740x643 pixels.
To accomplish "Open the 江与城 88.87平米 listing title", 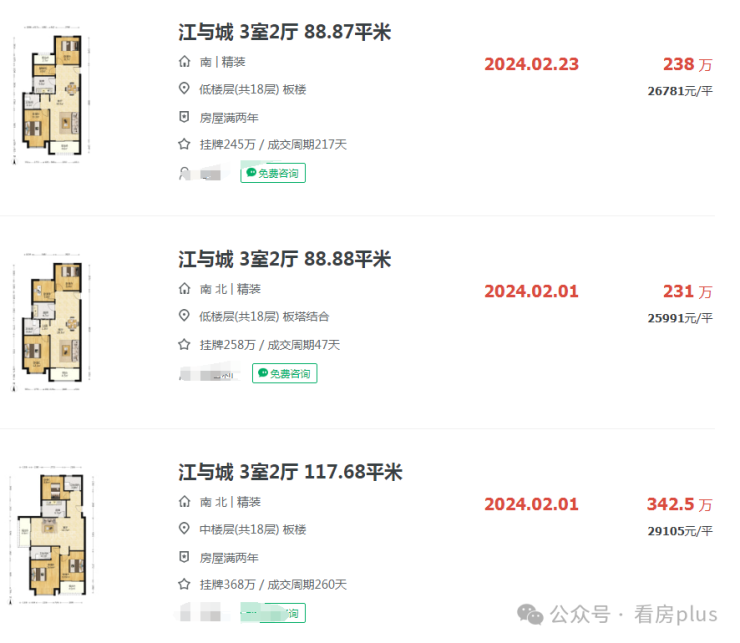I will point(284,33).
